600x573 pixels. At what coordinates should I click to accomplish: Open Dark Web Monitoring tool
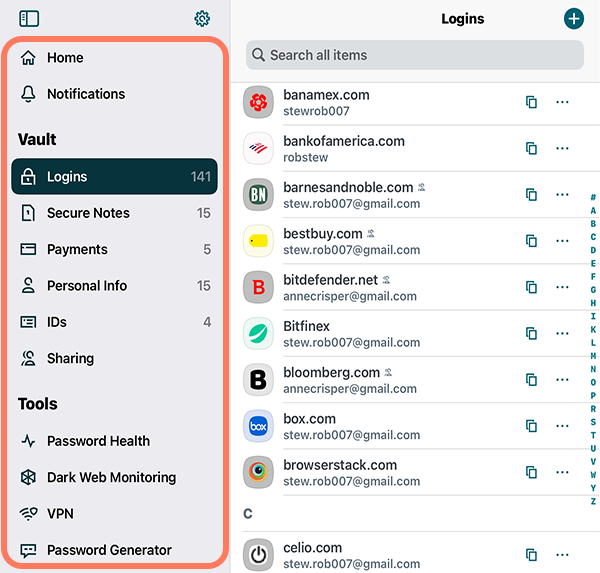click(114, 477)
